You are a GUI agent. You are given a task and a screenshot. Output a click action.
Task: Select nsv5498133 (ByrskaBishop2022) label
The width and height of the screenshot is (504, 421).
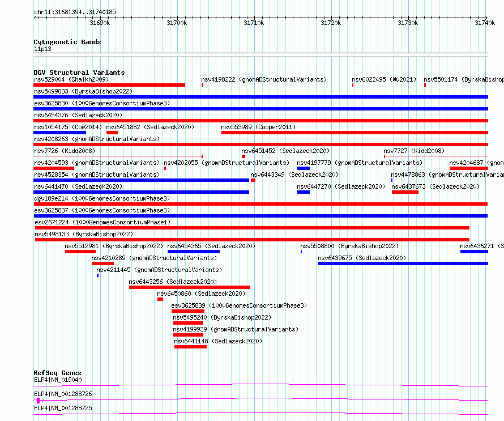pyautogui.click(x=84, y=234)
